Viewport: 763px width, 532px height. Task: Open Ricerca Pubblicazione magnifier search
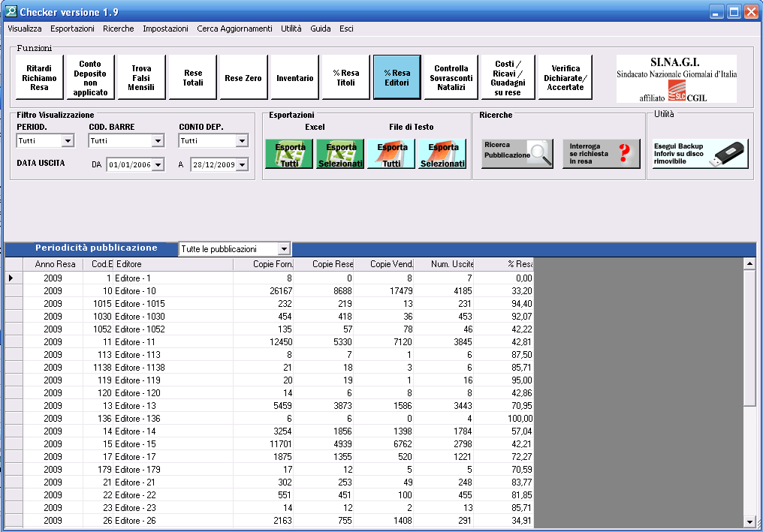click(x=517, y=154)
